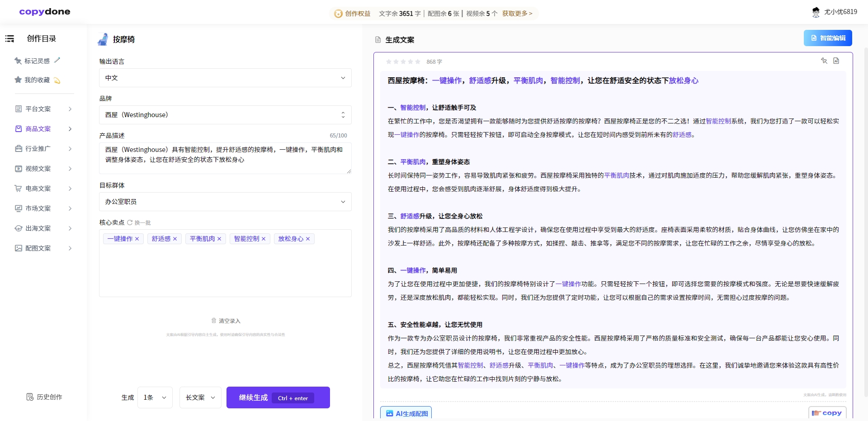Open 历史创作 history icon

(x=29, y=397)
